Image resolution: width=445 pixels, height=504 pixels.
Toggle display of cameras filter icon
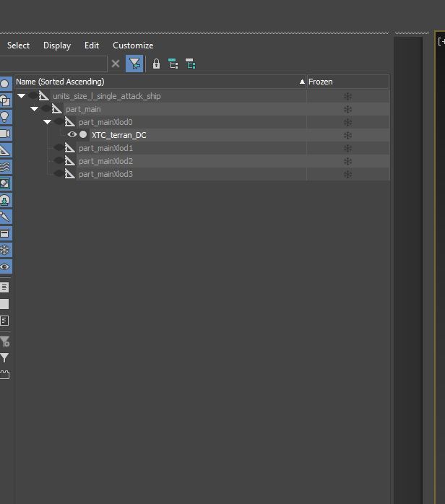pos(4,134)
